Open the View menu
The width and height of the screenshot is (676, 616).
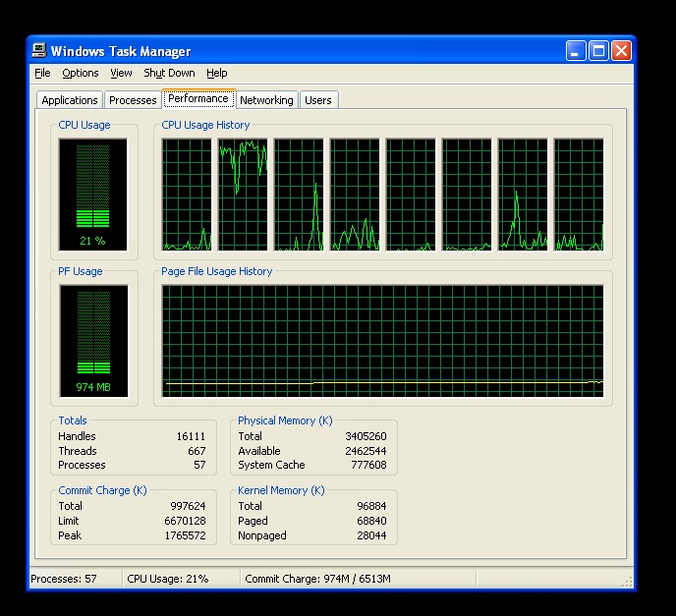pos(121,73)
